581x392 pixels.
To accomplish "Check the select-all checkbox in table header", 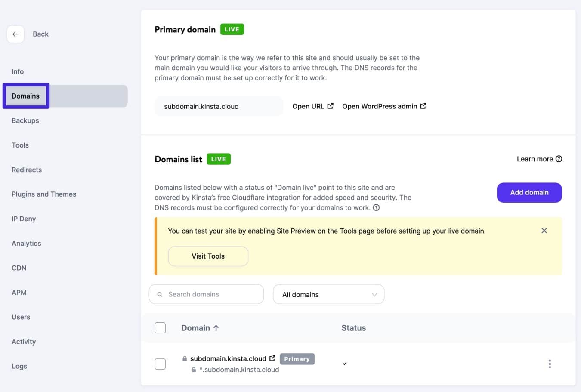I will (160, 327).
